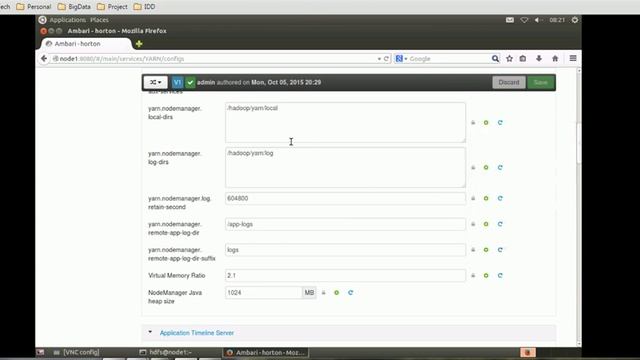Click the blue undo icon for remote-app-log-dir row
This screenshot has height=360, width=640.
point(500,224)
